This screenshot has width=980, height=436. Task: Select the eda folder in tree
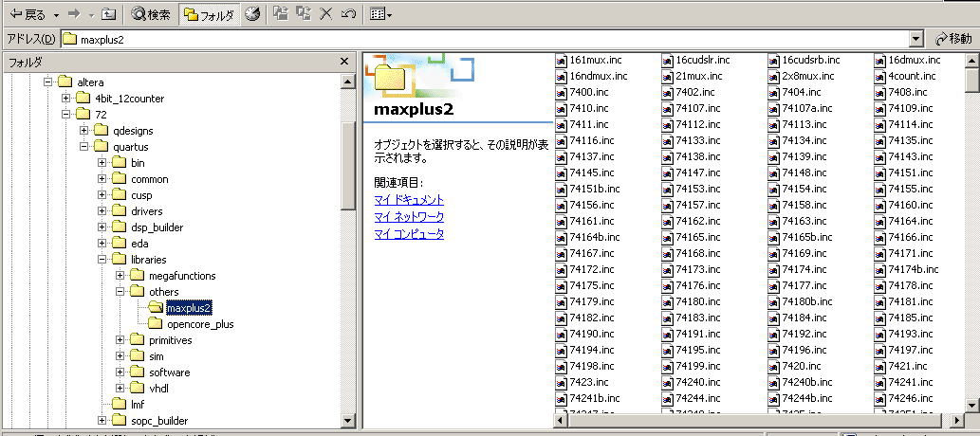[139, 244]
